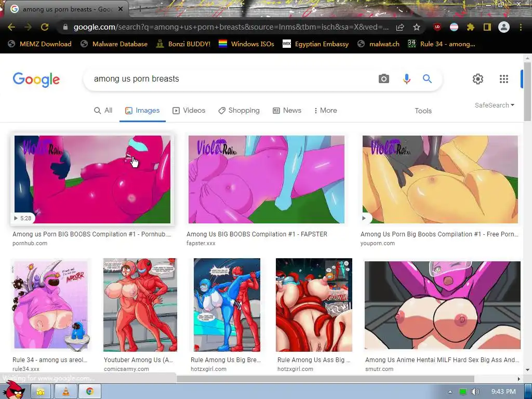The height and width of the screenshot is (399, 532).
Task: Open the Chrome profile avatar
Action: point(504,27)
